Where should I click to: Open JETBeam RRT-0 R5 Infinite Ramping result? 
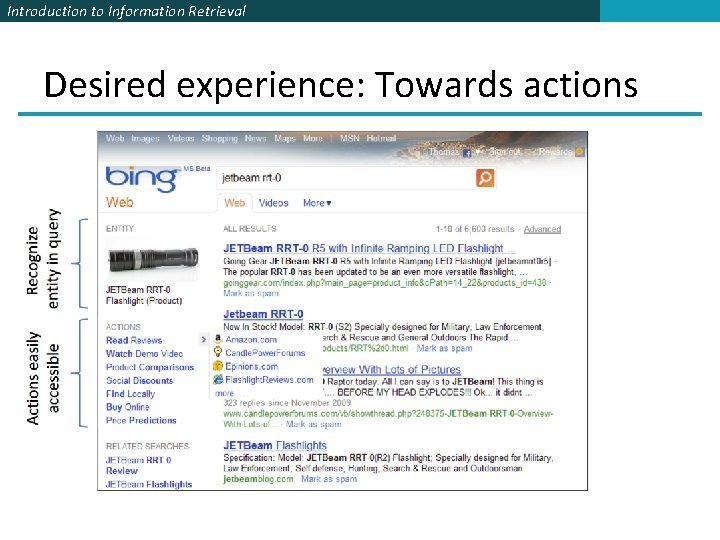pos(369,248)
